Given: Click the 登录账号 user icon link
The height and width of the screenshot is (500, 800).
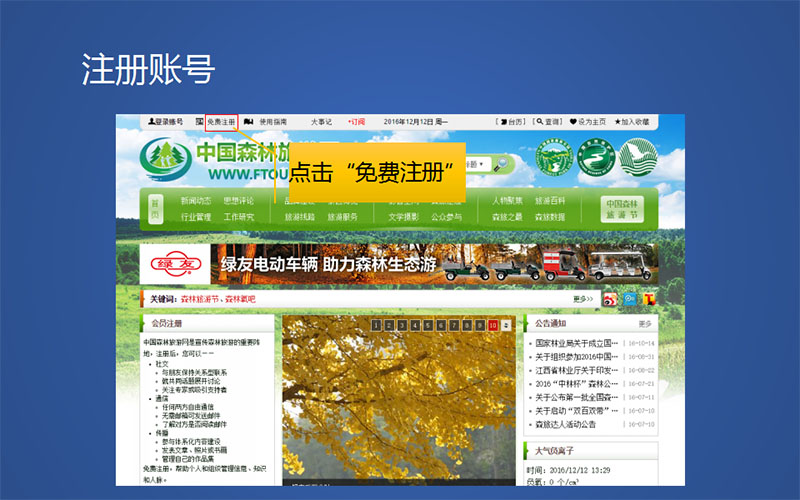Looking at the screenshot, I should point(165,122).
